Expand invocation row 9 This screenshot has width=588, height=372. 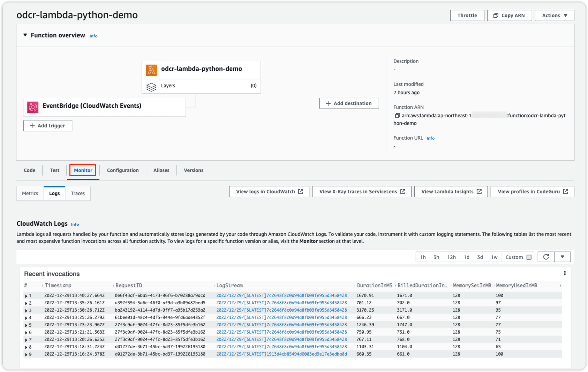26,355
